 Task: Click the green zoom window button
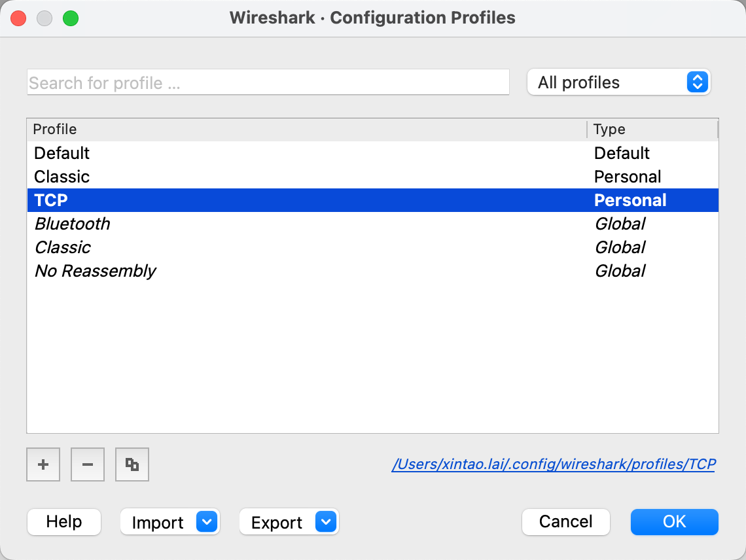[x=71, y=18]
